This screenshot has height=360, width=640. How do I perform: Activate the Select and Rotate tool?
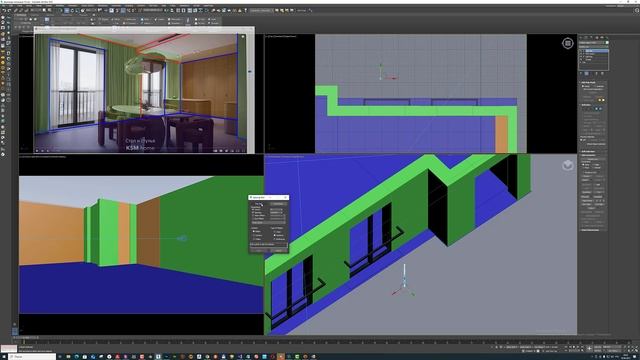pos(72,10)
